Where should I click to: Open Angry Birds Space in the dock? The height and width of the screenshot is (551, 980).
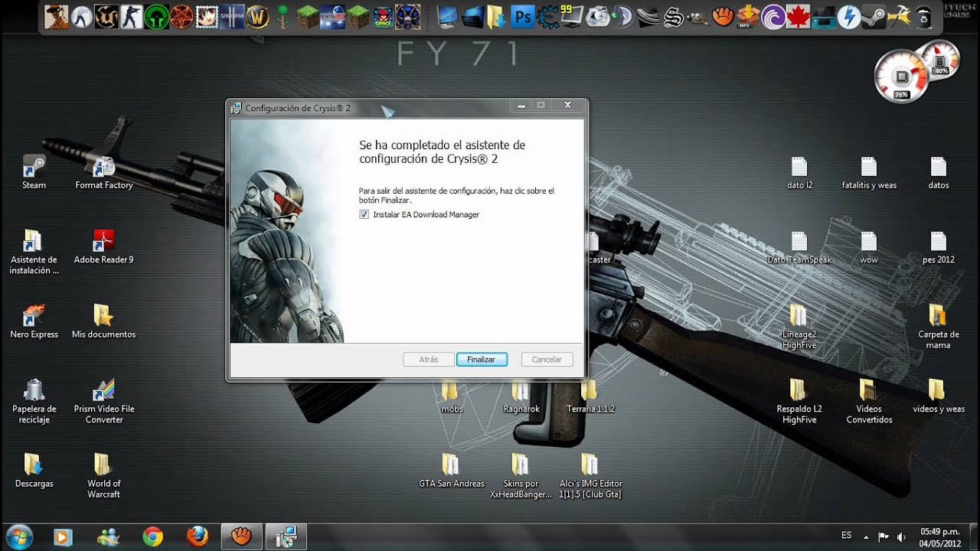383,17
